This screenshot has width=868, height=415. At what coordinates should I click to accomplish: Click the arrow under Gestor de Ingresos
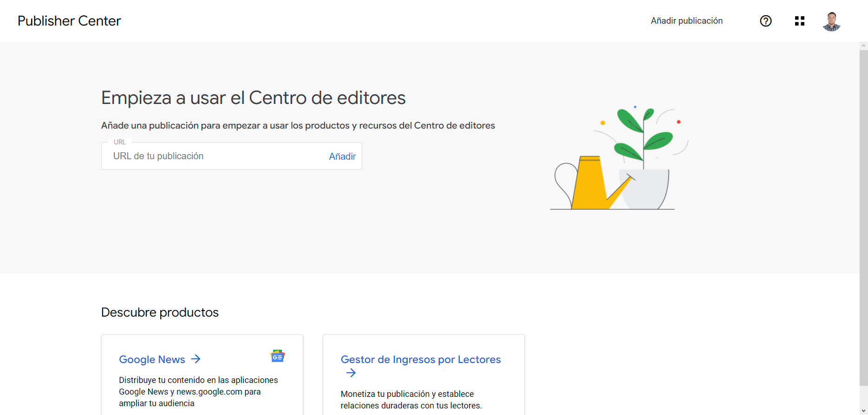click(351, 373)
